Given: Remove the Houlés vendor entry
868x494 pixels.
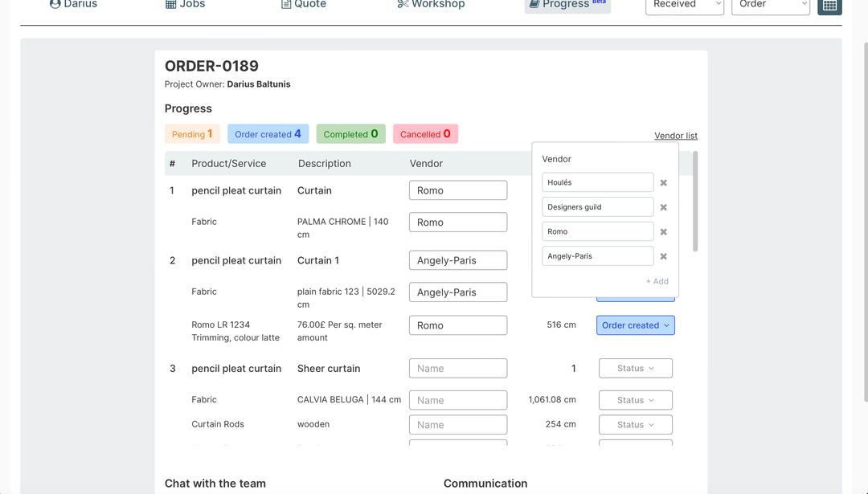Looking at the screenshot, I should [663, 182].
